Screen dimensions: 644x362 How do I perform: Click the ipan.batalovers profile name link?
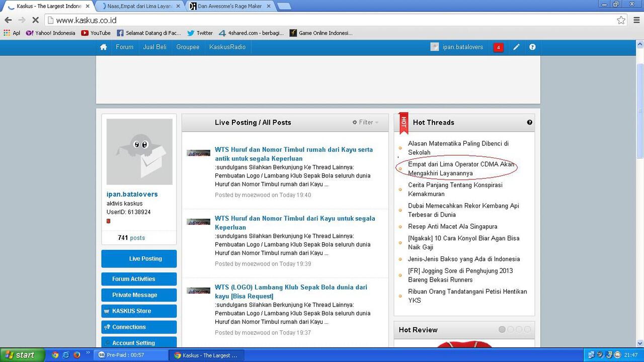[132, 194]
